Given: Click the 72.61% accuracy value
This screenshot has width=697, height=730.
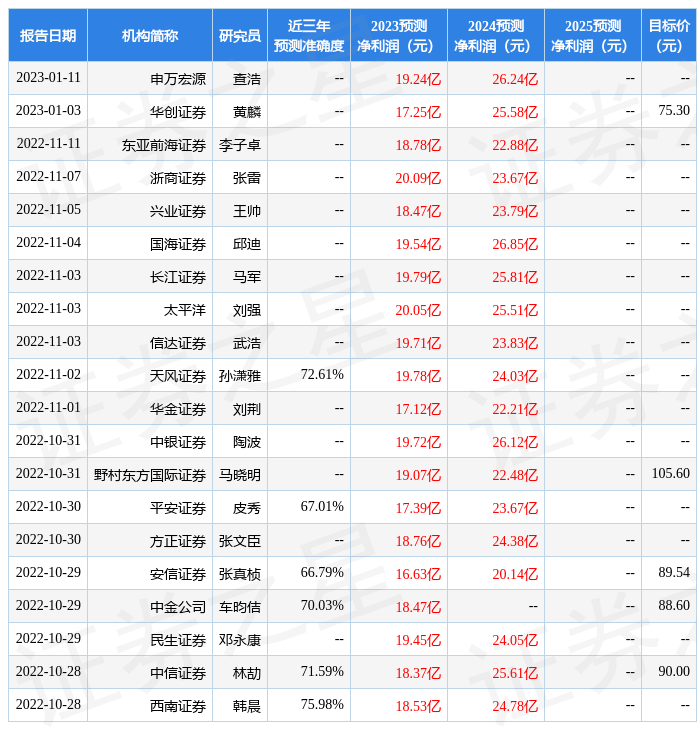Looking at the screenshot, I should [x=322, y=374].
